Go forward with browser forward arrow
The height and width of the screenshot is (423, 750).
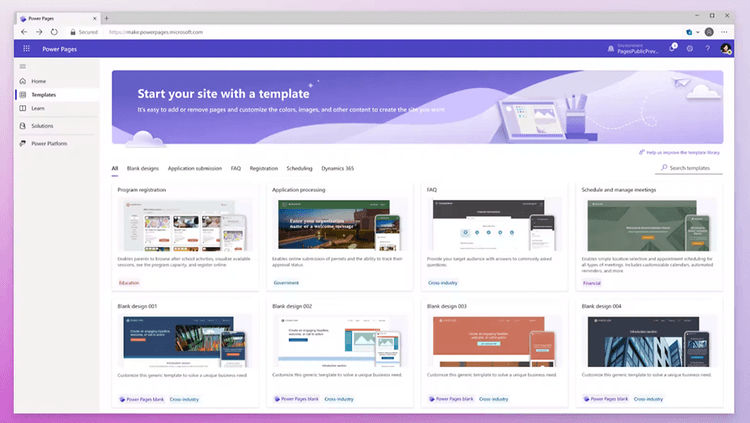(39, 32)
